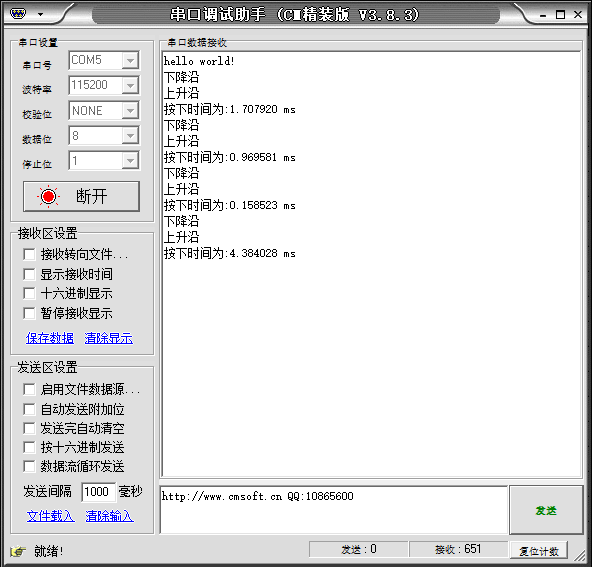Click the 复位计数 button
Image resolution: width=592 pixels, height=567 pixels.
(539, 551)
